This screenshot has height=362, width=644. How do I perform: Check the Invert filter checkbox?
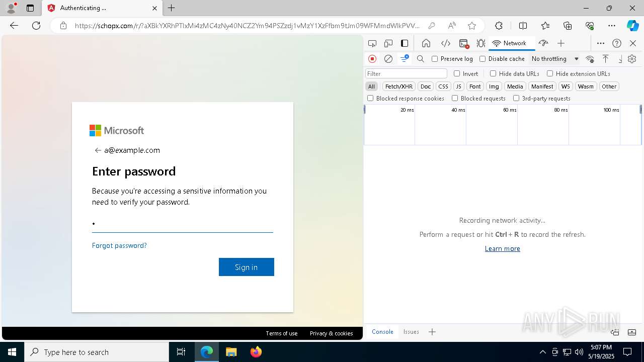[457, 73]
